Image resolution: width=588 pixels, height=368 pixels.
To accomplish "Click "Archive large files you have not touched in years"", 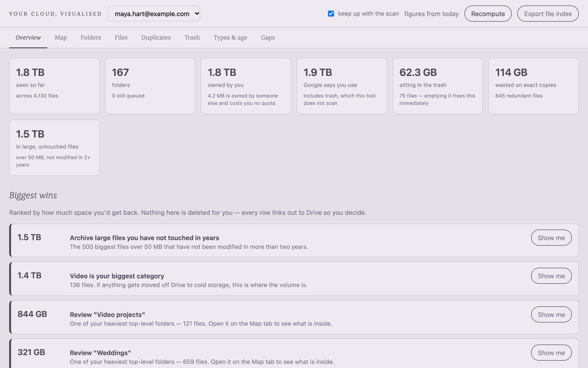I will pyautogui.click(x=144, y=238).
